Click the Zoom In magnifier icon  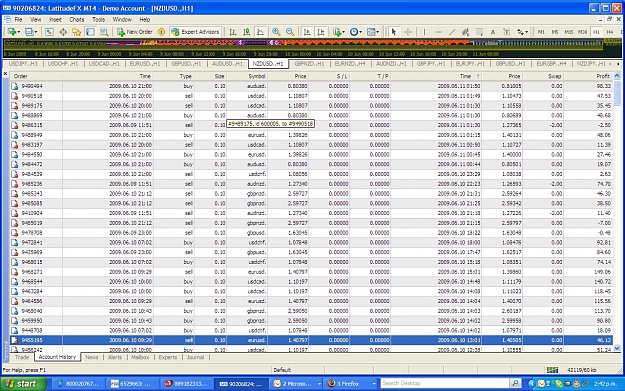pos(276,32)
